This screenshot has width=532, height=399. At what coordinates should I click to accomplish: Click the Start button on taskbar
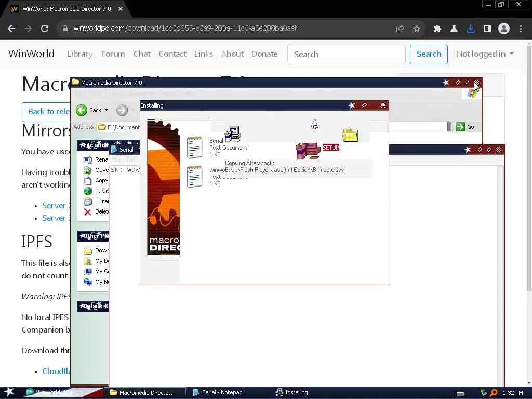tap(9, 392)
